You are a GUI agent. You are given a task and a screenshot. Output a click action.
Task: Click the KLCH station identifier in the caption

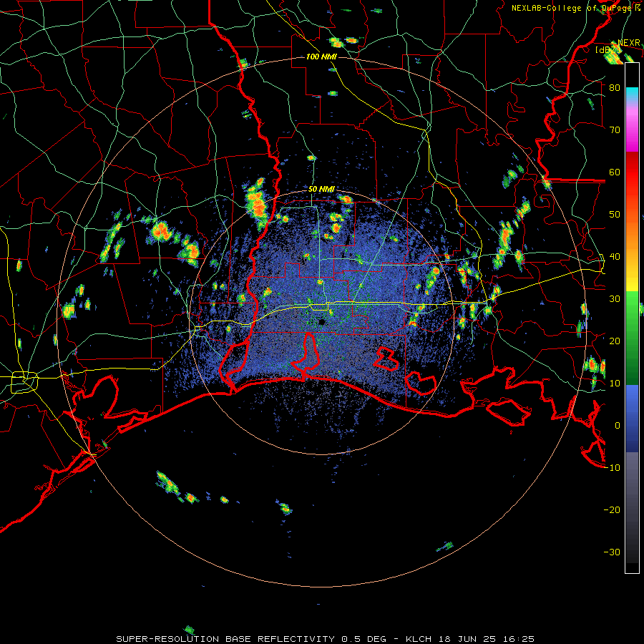pos(419,639)
